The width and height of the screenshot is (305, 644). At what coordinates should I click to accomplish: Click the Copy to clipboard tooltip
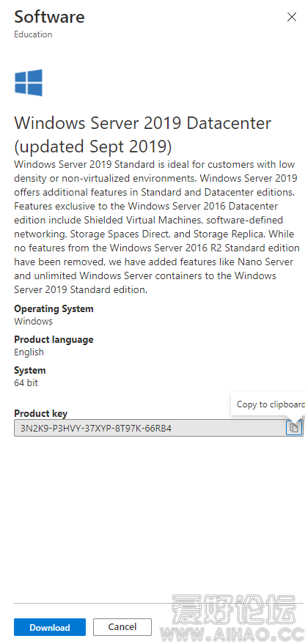pyautogui.click(x=268, y=404)
